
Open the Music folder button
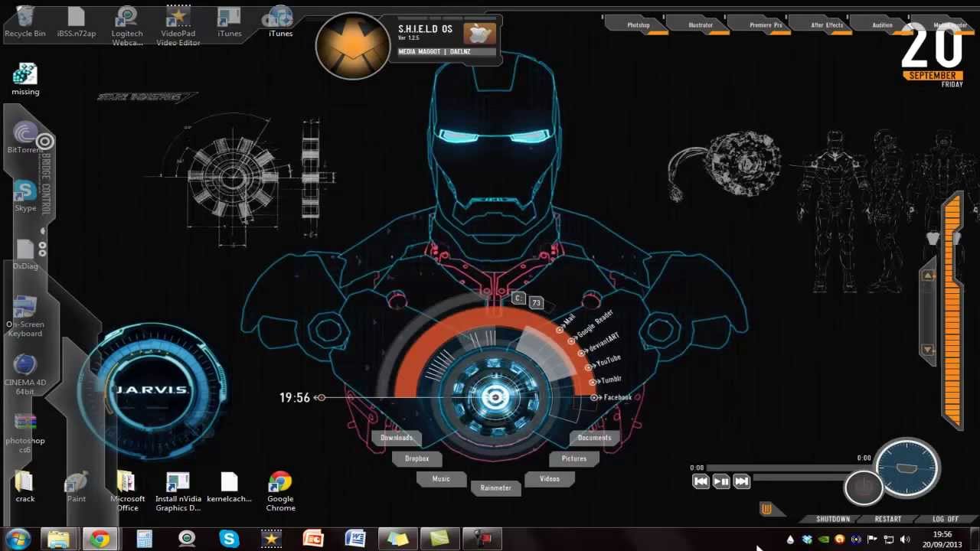pos(441,479)
